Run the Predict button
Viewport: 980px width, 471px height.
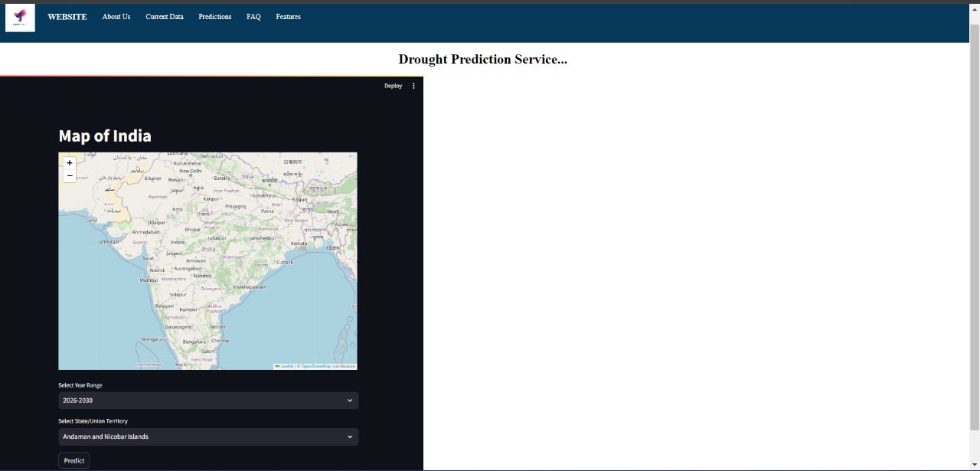74,460
